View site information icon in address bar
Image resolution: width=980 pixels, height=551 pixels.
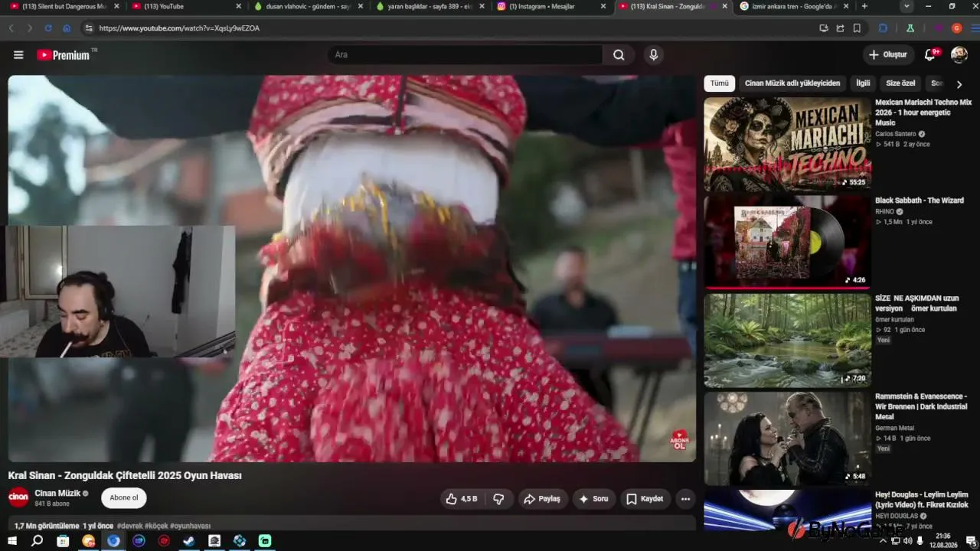click(89, 28)
